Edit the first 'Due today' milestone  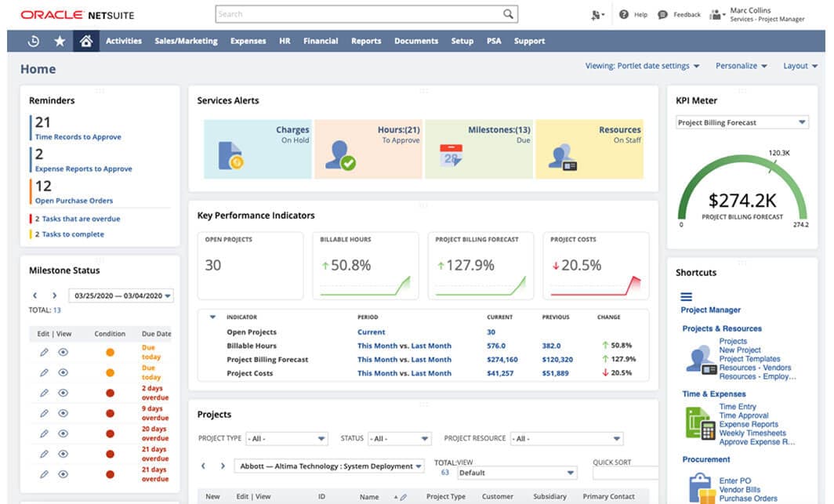(x=44, y=352)
